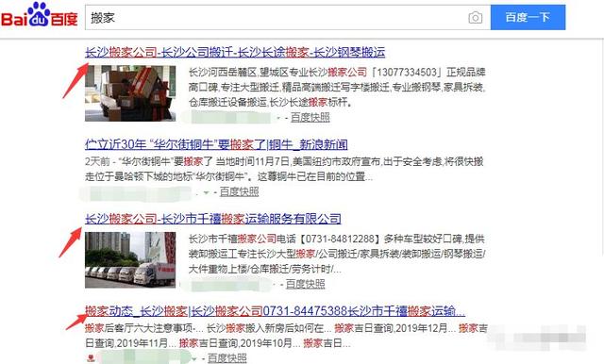
Task: Open 百度快照 under the 长沙钢琴搬运 result
Action: (x=310, y=117)
